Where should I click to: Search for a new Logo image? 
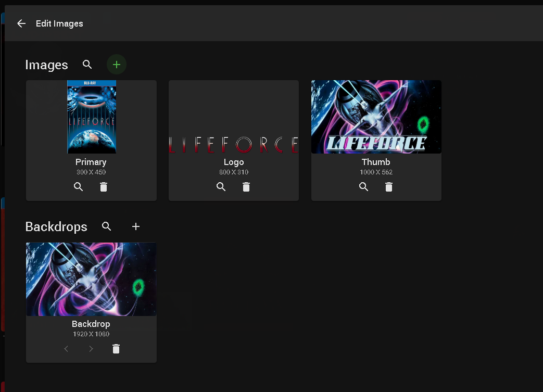click(221, 187)
